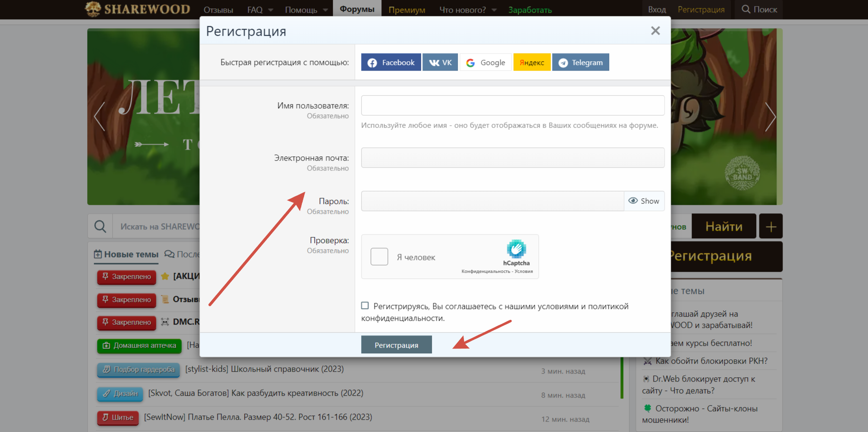Choose Google quick registration
The height and width of the screenshot is (432, 868).
(486, 62)
